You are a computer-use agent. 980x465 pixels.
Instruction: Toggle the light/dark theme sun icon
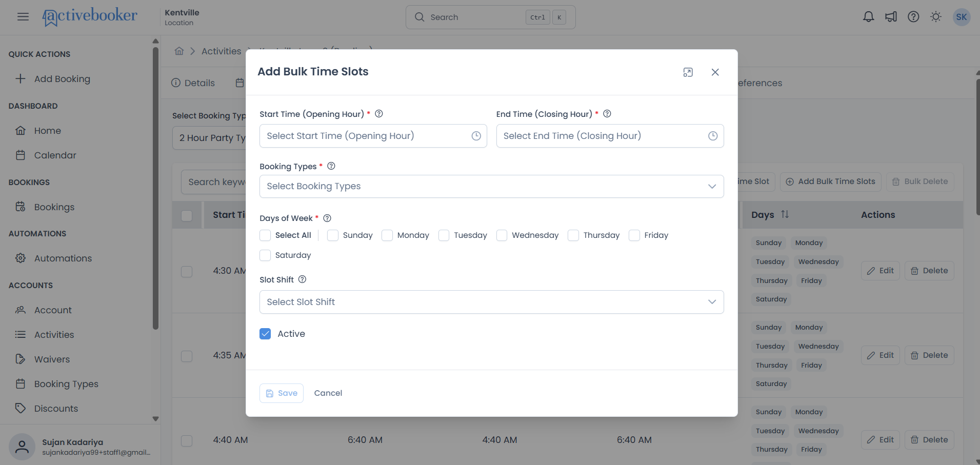pyautogui.click(x=936, y=17)
